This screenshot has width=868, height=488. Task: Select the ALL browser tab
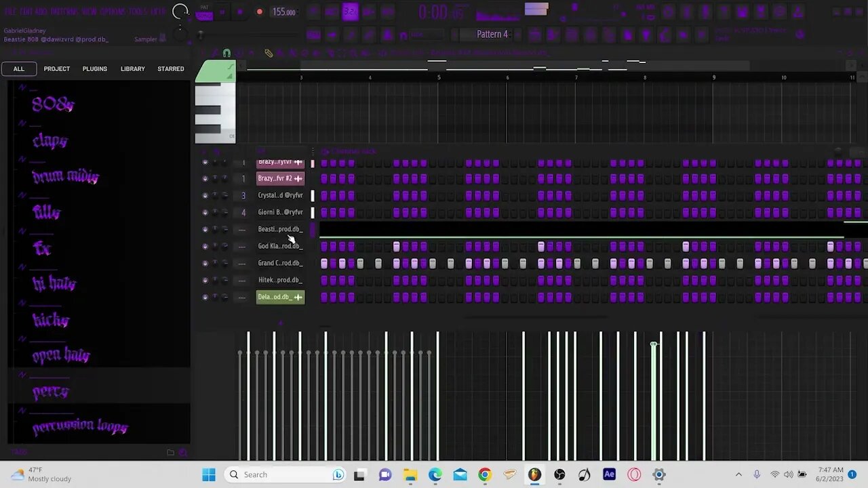pos(19,68)
